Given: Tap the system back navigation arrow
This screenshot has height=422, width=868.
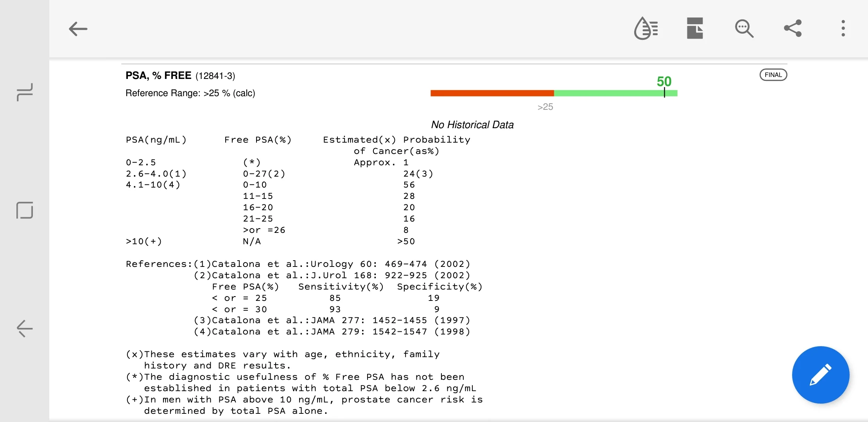Looking at the screenshot, I should 25,328.
